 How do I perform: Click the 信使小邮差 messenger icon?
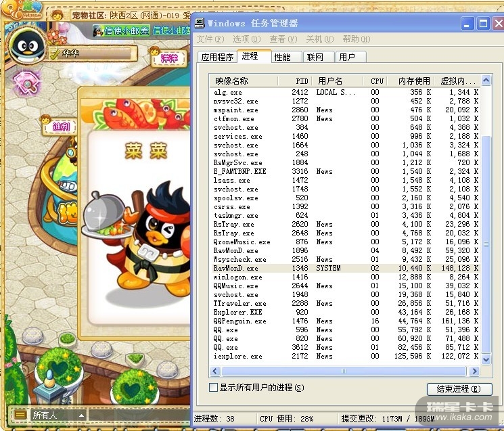97,31
